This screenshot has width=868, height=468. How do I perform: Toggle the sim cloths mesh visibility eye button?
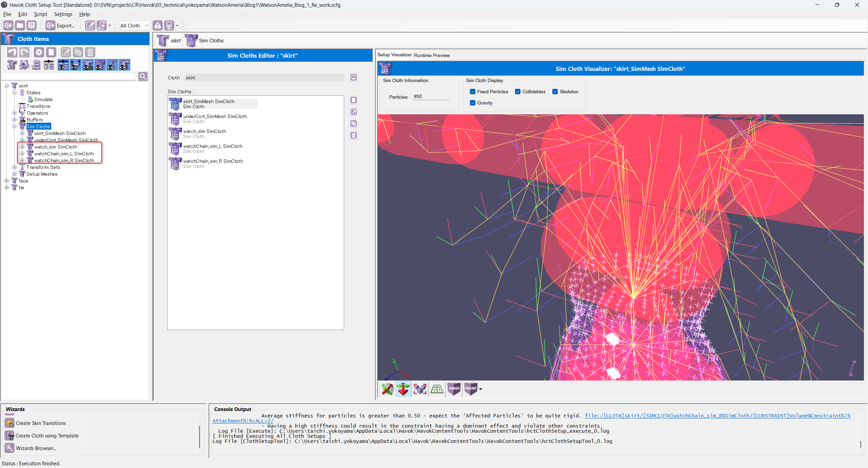click(x=100, y=65)
